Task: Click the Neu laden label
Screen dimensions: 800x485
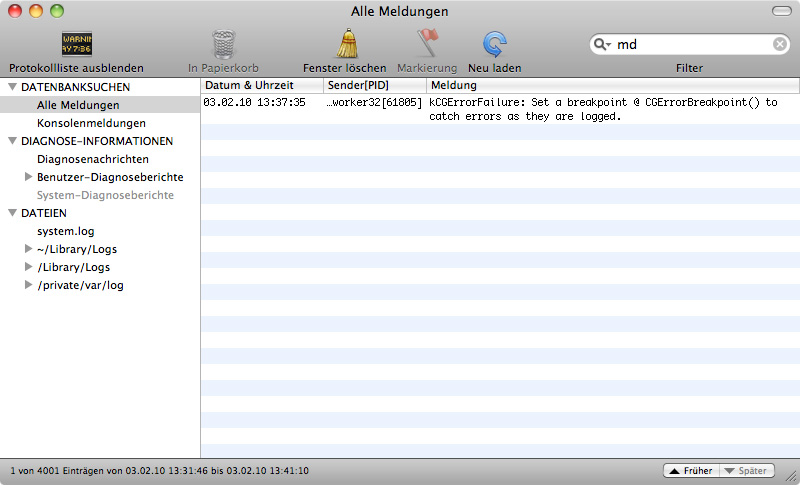Action: (494, 68)
